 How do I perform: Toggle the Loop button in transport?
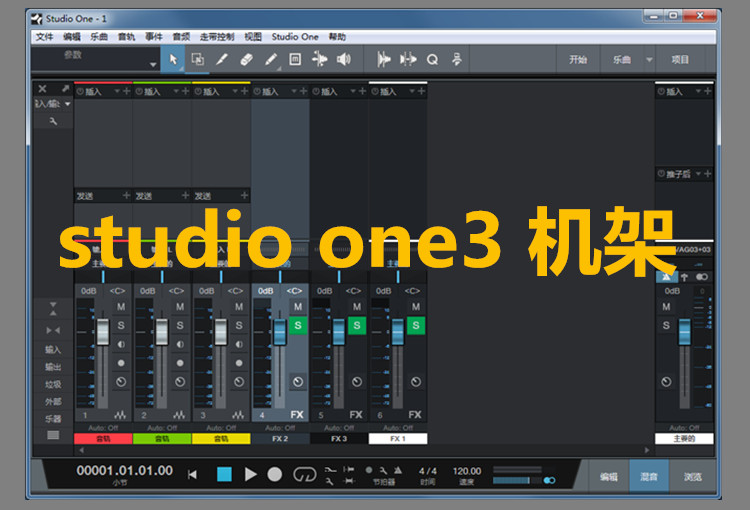(305, 474)
